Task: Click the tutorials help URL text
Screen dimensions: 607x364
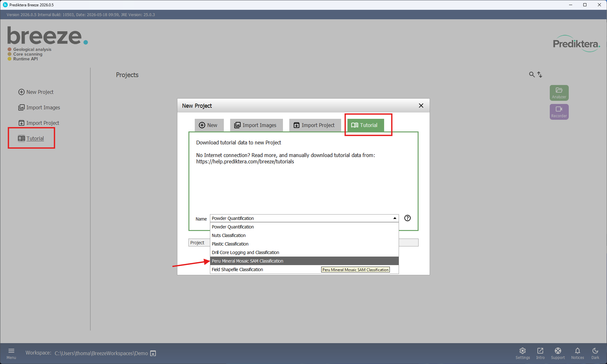Action: pyautogui.click(x=245, y=161)
